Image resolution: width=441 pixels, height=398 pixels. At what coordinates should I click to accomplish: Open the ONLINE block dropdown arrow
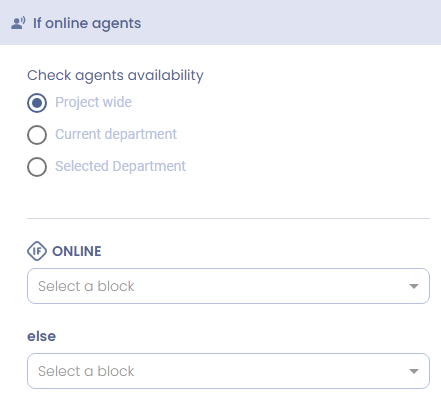tap(414, 286)
